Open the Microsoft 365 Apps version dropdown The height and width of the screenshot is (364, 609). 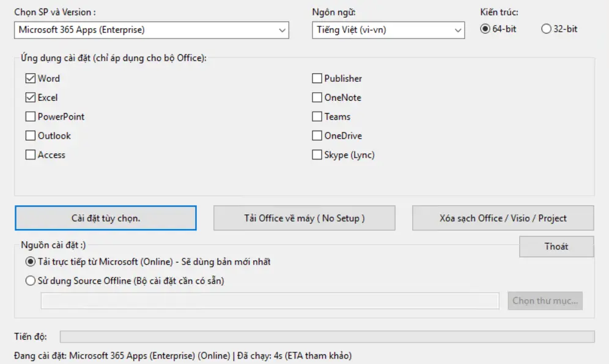(x=151, y=30)
